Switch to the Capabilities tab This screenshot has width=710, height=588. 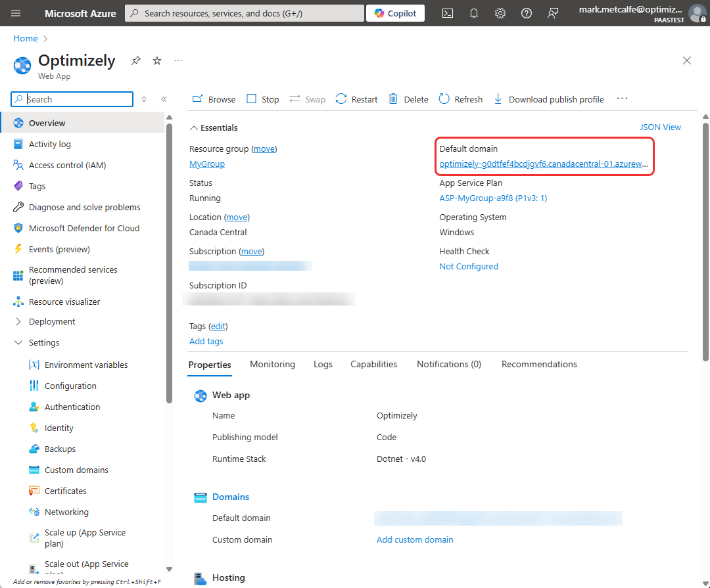coord(373,365)
